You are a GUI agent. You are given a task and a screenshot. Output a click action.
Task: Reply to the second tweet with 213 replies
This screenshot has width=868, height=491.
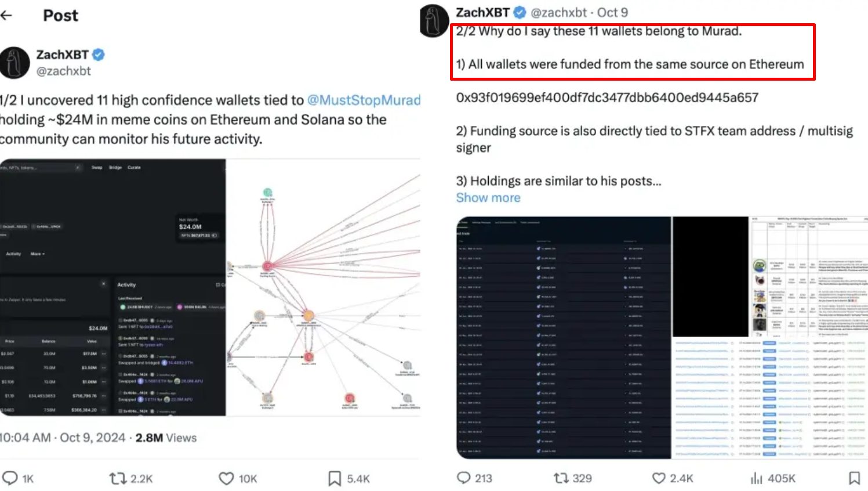tap(463, 478)
